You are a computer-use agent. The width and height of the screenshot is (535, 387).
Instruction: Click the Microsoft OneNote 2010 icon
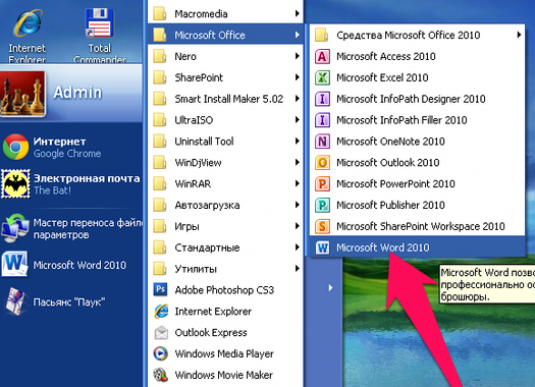tap(322, 141)
